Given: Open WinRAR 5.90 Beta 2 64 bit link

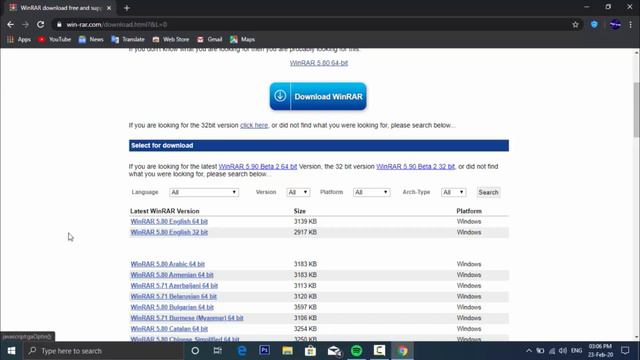Looking at the screenshot, I should pos(258,167).
